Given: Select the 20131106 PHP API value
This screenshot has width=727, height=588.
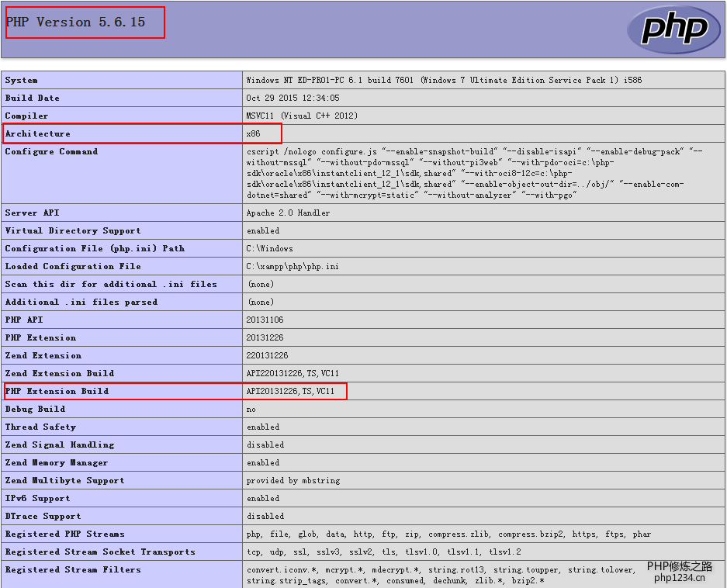Looking at the screenshot, I should tap(265, 320).
